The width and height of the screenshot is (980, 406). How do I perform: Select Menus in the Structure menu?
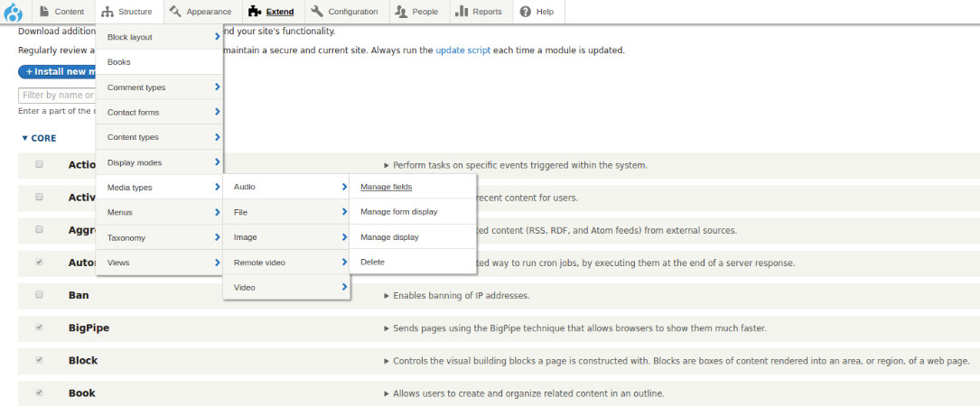pyautogui.click(x=159, y=212)
